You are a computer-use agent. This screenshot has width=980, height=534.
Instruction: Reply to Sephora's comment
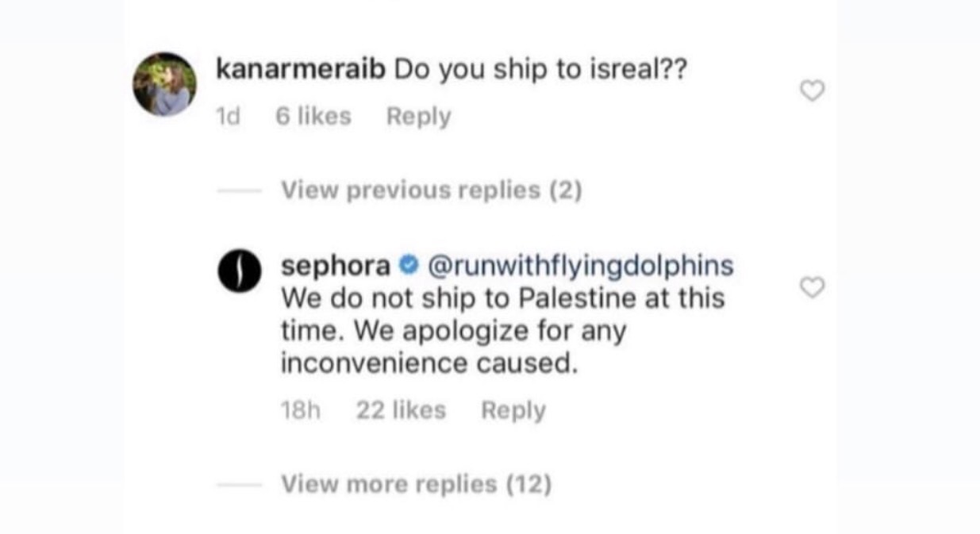(513, 409)
